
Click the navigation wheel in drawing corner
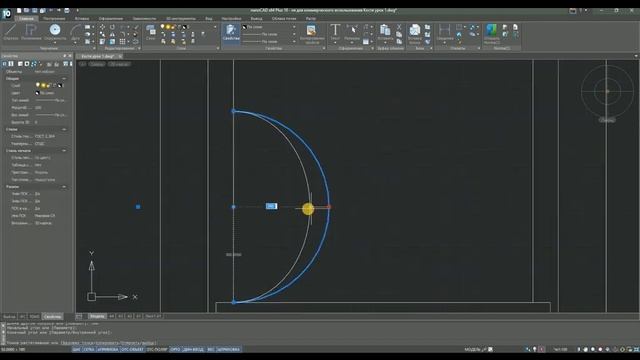pos(607,91)
